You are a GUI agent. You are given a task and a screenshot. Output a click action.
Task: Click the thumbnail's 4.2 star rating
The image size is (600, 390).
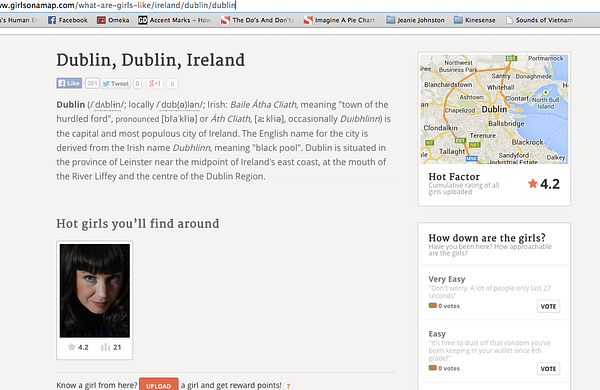click(78, 347)
